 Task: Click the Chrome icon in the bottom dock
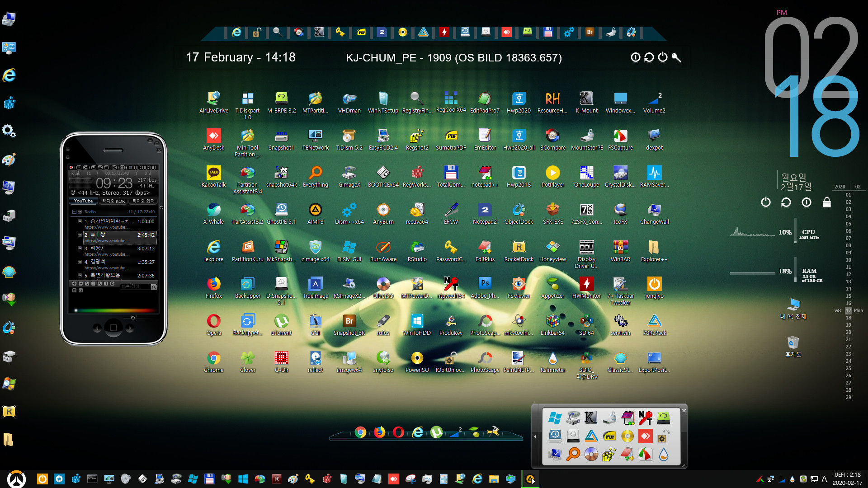point(360,432)
